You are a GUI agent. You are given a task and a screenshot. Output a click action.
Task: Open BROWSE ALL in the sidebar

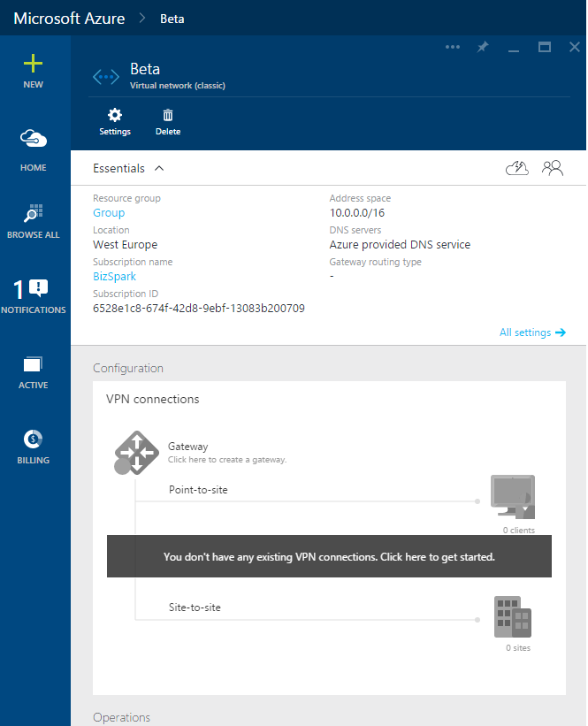pyautogui.click(x=33, y=213)
